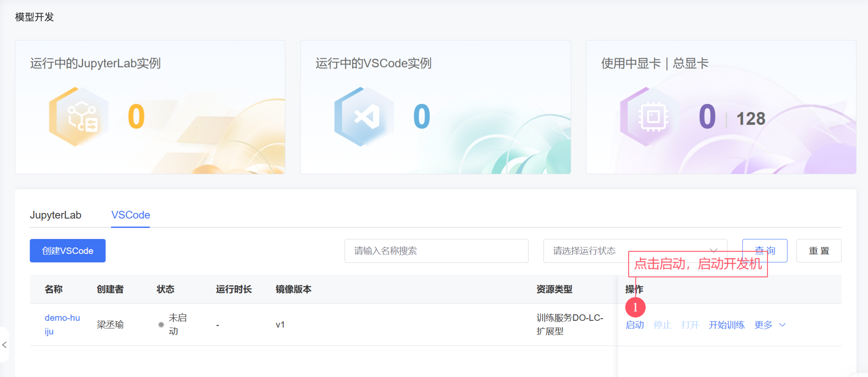The height and width of the screenshot is (377, 868).
Task: Click the red step 1 marker
Action: click(x=635, y=307)
